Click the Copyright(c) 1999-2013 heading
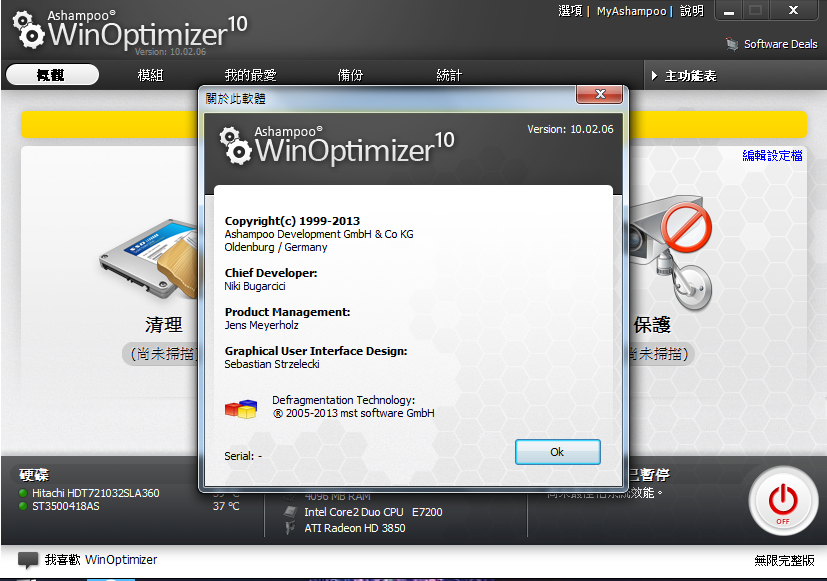This screenshot has width=827, height=581. (x=292, y=221)
